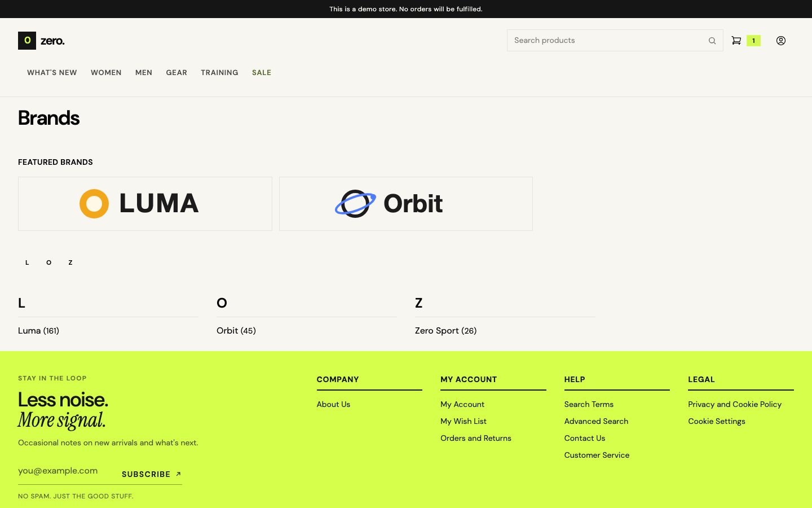
Task: Click the newsletter email input field
Action: point(65,471)
